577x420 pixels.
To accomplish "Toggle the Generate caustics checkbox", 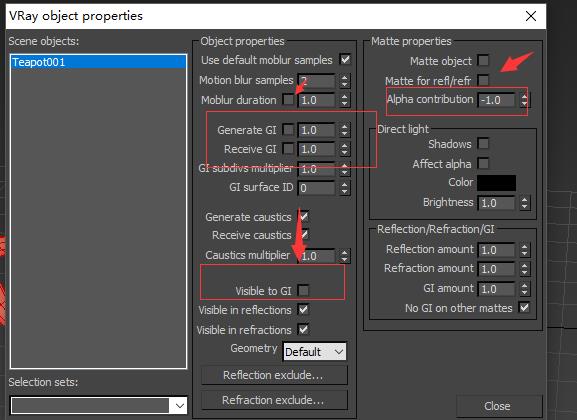I will 304,216.
